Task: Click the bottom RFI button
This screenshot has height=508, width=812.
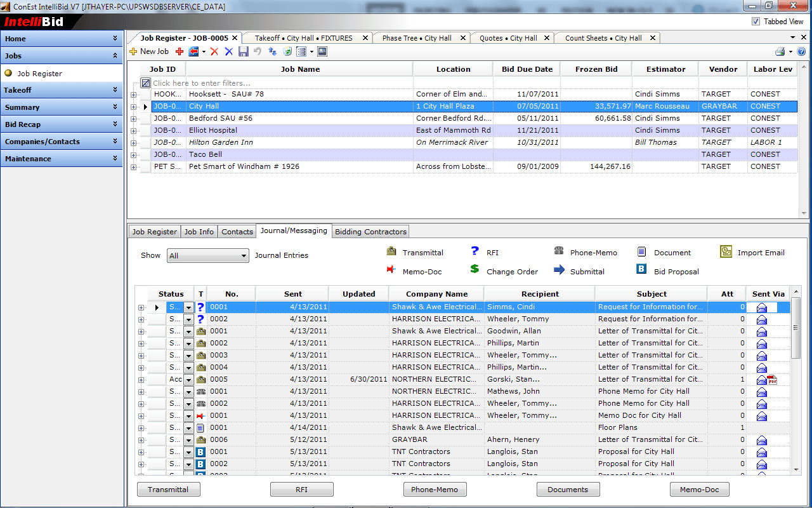Action: tap(301, 490)
